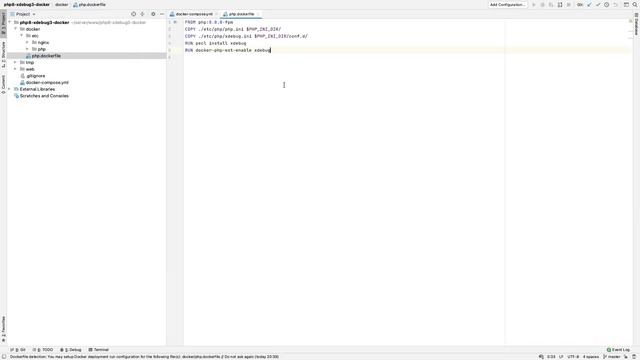
Task: Open the Structure side tab
Action: [3, 54]
